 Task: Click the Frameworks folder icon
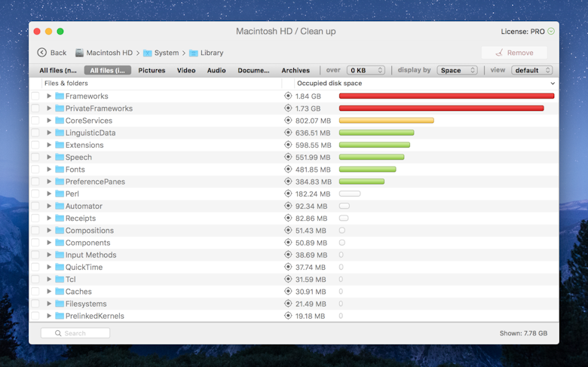pos(60,96)
